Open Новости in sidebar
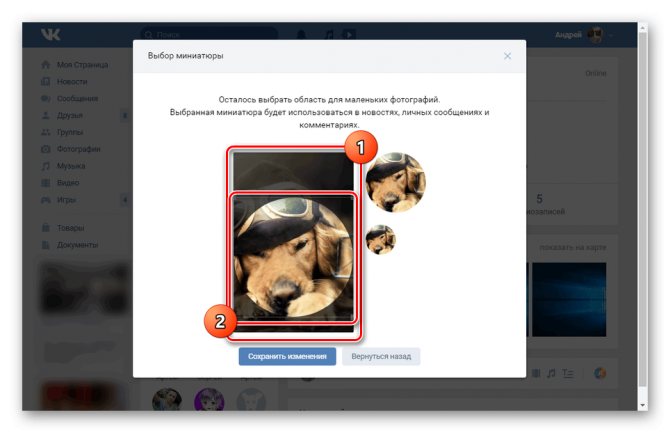The height and width of the screenshot is (433, 670). pyautogui.click(x=72, y=81)
